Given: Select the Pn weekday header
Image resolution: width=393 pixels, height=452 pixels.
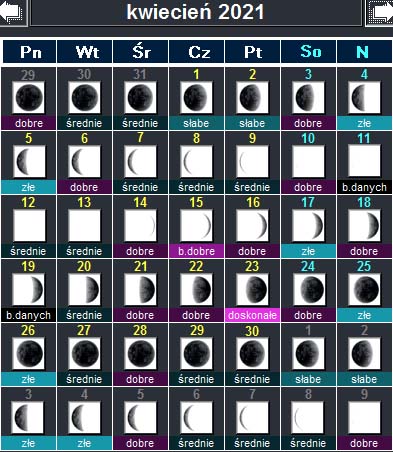Looking at the screenshot, I should click(x=29, y=52).
